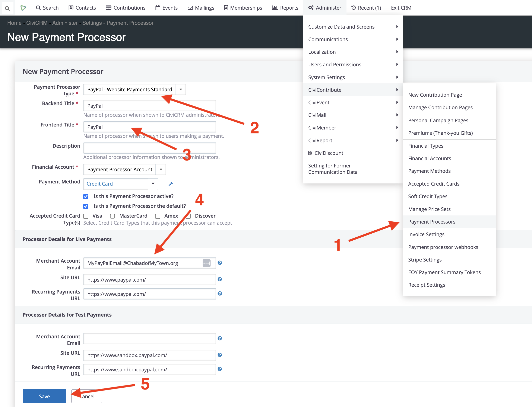
Task: Open the Contributions menu
Action: [x=126, y=8]
